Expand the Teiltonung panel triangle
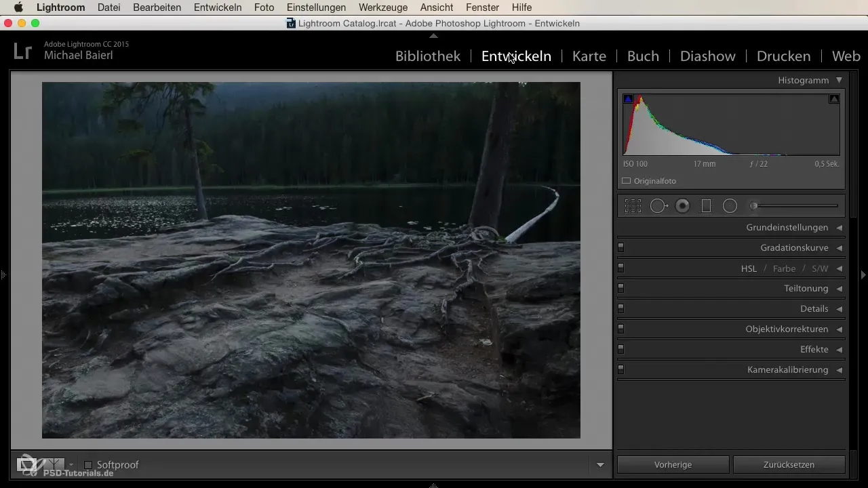Viewport: 868px width, 488px height. [x=839, y=289]
